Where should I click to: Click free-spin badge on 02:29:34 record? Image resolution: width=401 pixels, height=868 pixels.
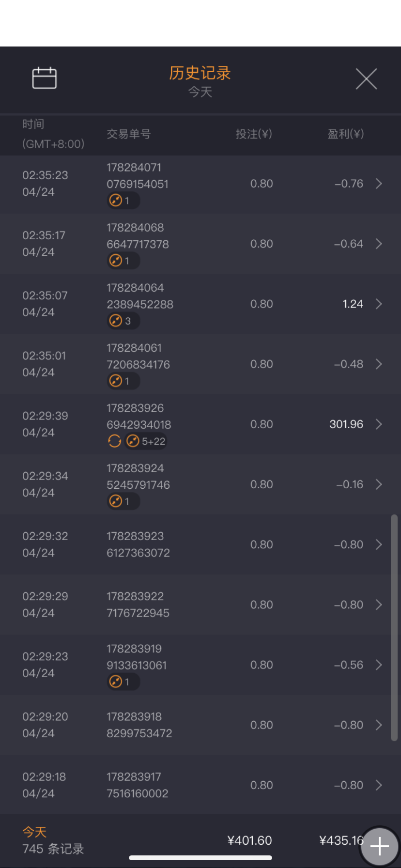click(x=123, y=501)
